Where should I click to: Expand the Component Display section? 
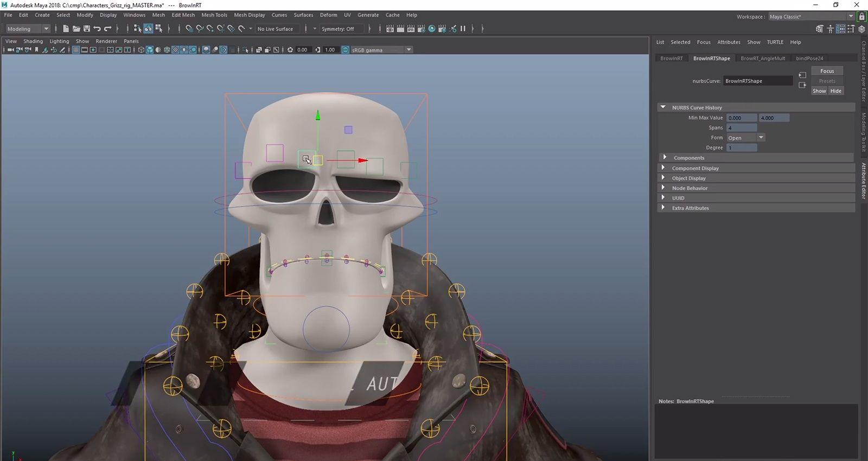point(663,168)
